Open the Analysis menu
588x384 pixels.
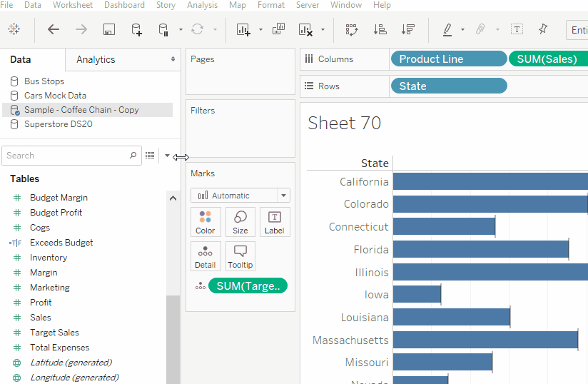(x=202, y=5)
